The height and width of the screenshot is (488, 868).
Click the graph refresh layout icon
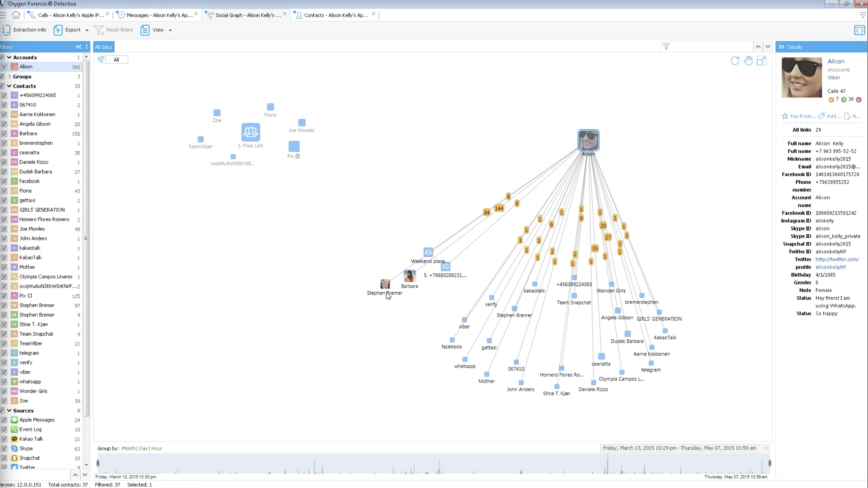click(x=735, y=61)
